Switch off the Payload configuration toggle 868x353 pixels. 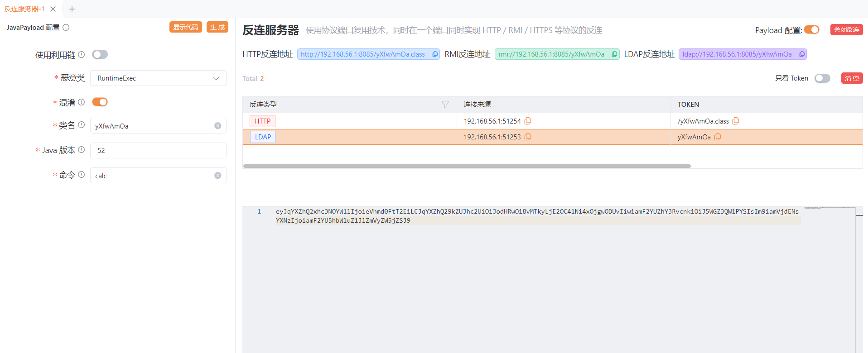811,30
